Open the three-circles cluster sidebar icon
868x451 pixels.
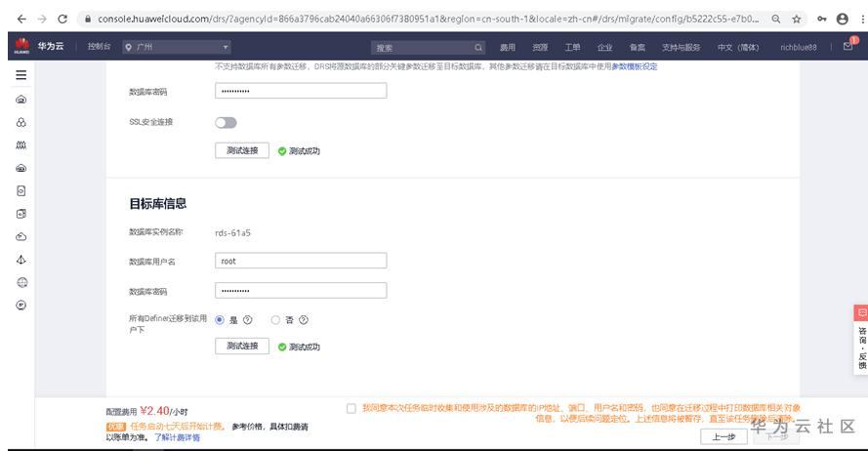pyautogui.click(x=21, y=122)
